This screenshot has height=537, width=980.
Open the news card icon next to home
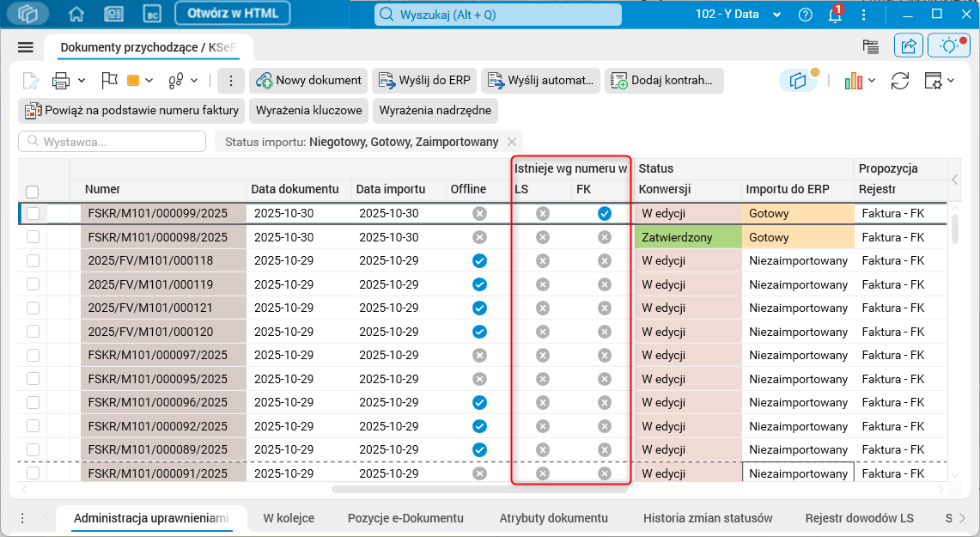click(x=113, y=14)
